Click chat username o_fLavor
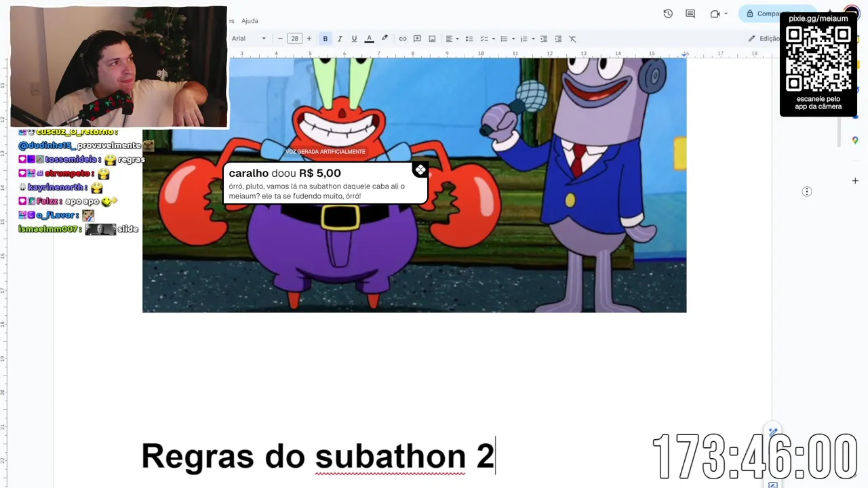The width and height of the screenshot is (868, 488). [54, 216]
